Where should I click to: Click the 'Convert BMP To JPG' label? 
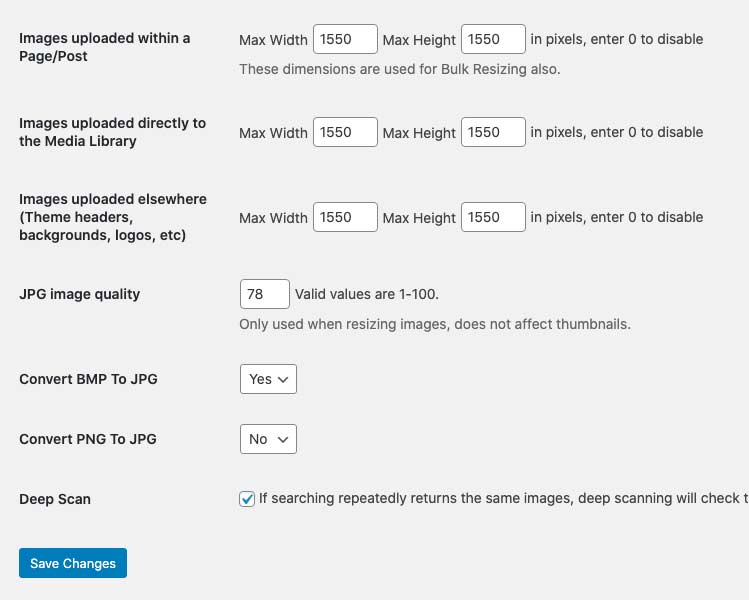[x=88, y=379]
